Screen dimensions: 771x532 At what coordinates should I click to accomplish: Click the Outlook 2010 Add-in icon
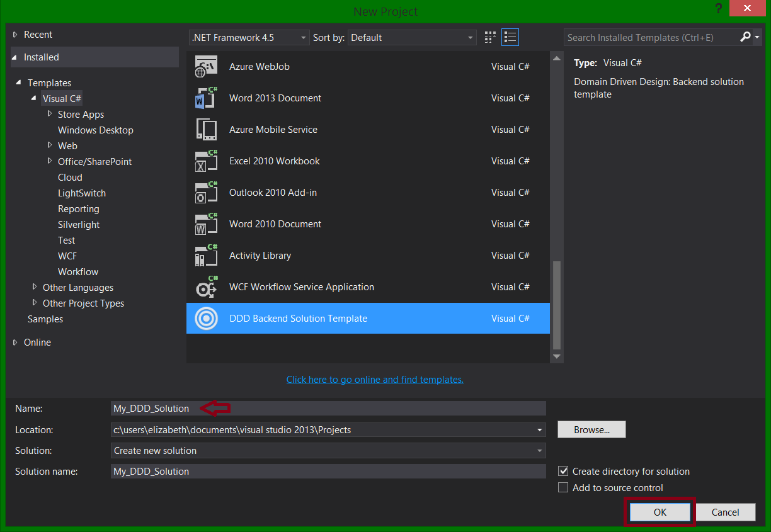click(205, 192)
